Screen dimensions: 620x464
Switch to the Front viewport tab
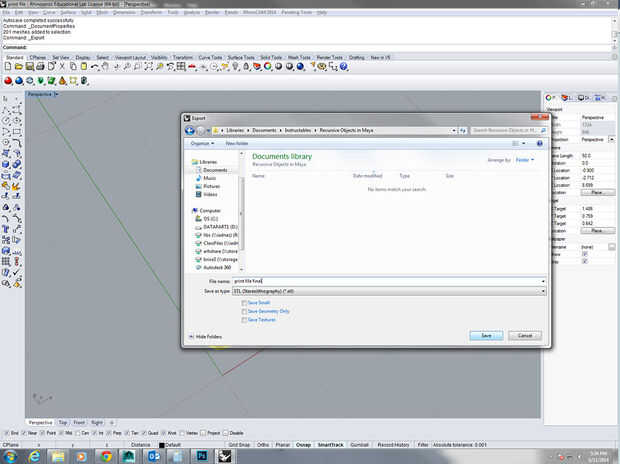click(x=79, y=422)
